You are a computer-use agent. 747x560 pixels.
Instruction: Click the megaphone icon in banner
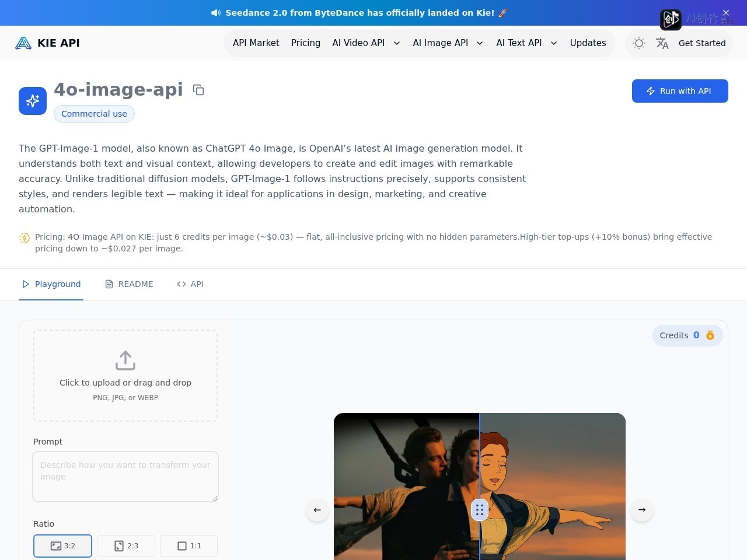(216, 13)
